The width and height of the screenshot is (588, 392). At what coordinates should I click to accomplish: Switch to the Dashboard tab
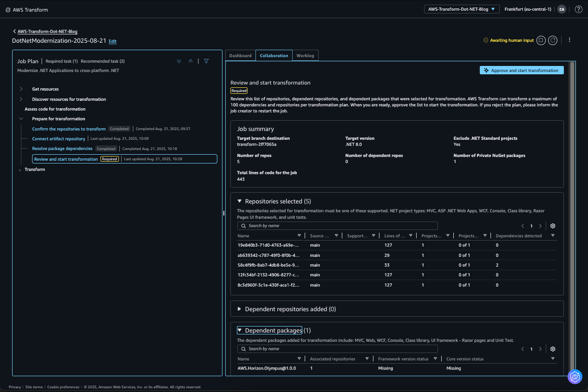click(x=240, y=55)
